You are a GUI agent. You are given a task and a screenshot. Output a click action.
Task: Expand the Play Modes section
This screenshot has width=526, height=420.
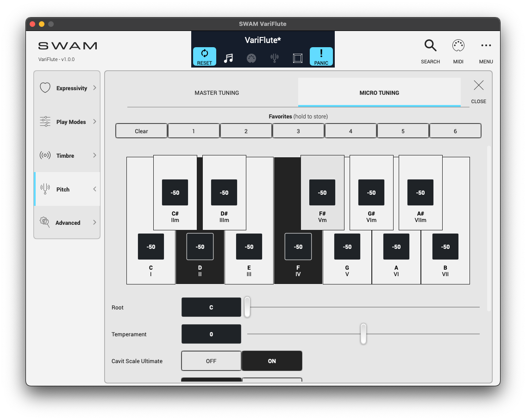[x=67, y=122]
